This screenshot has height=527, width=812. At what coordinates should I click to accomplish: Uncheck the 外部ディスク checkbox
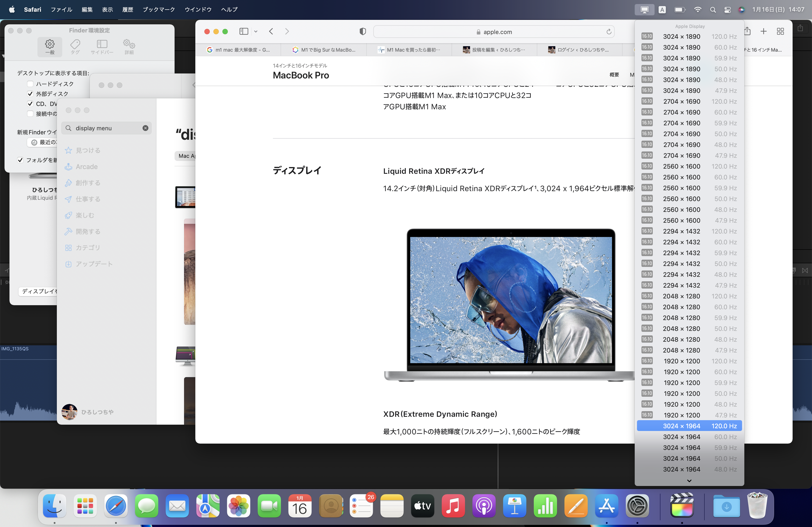(30, 94)
